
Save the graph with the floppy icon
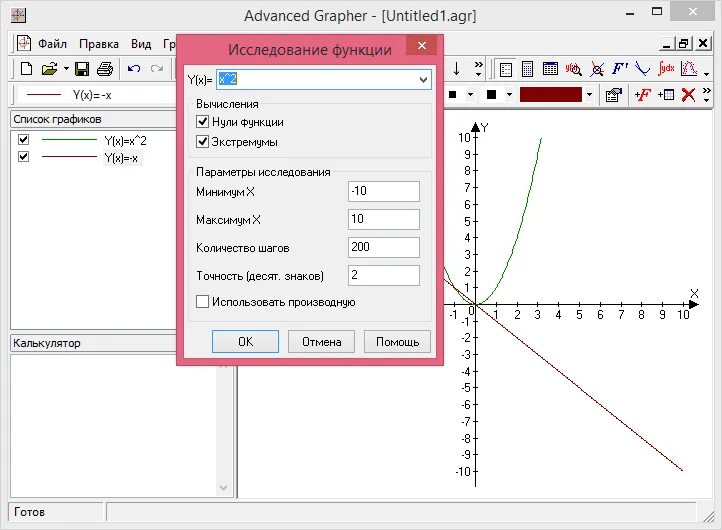82,69
